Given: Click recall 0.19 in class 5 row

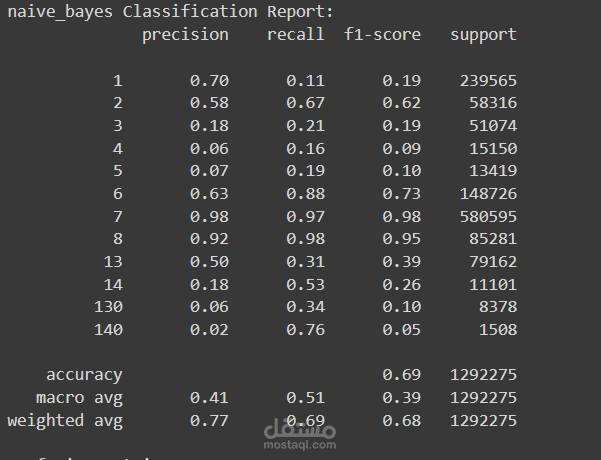Looking at the screenshot, I should (306, 171).
